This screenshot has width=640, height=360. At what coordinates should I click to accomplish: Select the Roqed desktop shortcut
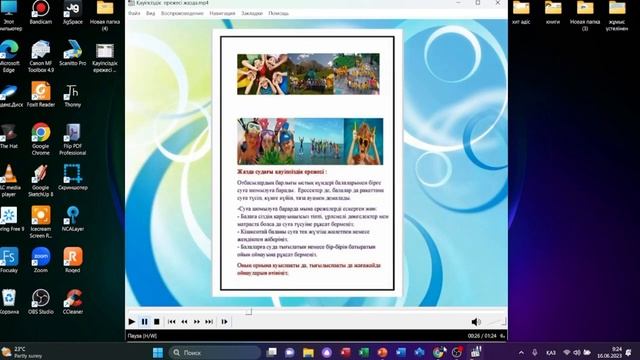point(73,260)
